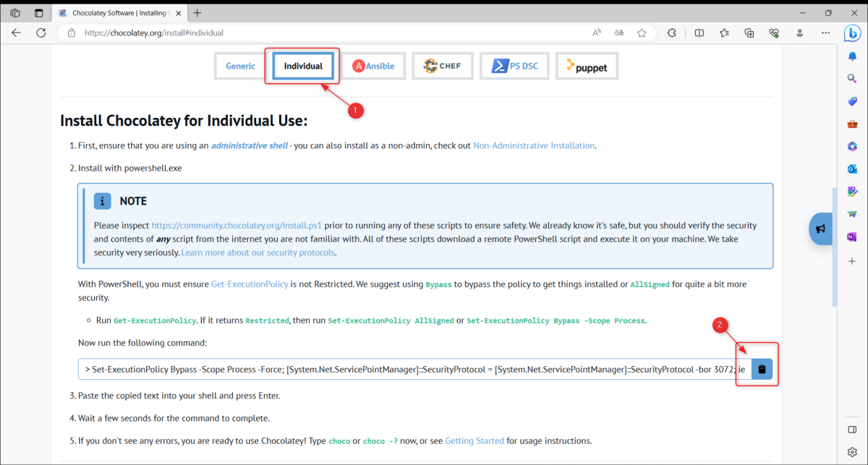The height and width of the screenshot is (465, 868).
Task: Open Bing Copilot sidebar icon
Action: [x=852, y=33]
